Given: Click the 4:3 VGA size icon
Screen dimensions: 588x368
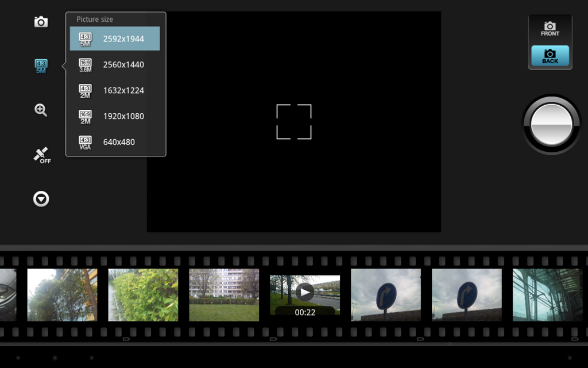Looking at the screenshot, I should (85, 143).
